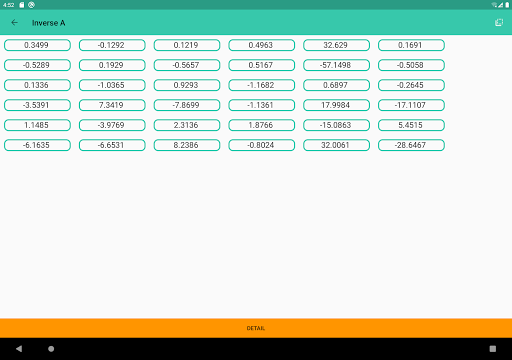Image resolution: width=512 pixels, height=360 pixels.
Task: Select the cell with 1.8766
Action: tap(262, 125)
